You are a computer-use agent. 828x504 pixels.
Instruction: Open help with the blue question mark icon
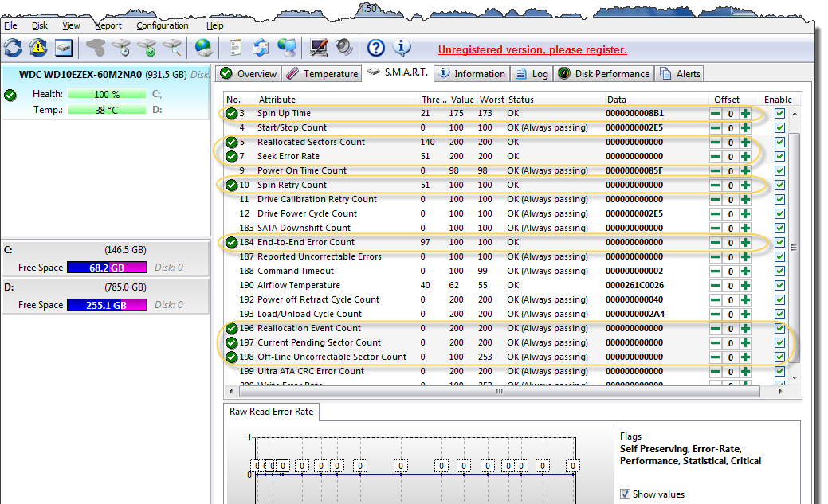(x=375, y=48)
